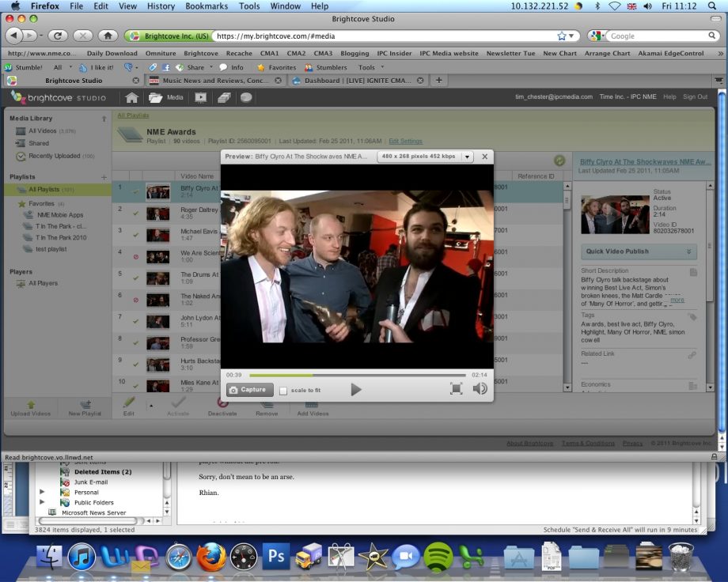Screen dimensions: 728x582
Task: Open Firefox History menu
Action: (x=161, y=6)
